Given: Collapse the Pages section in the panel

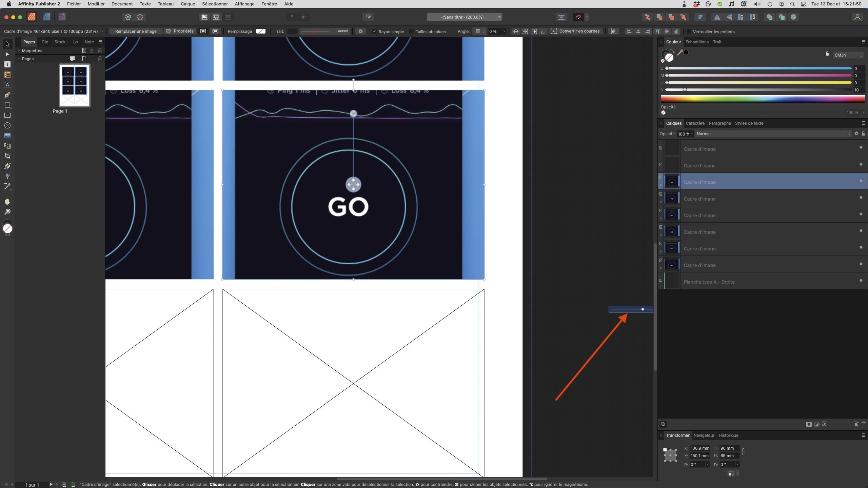Looking at the screenshot, I should 19,59.
